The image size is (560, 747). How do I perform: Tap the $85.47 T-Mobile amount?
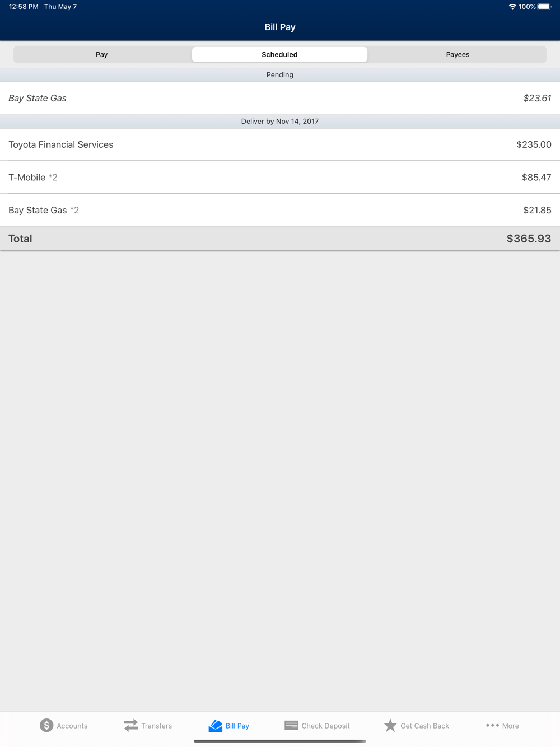pos(536,178)
